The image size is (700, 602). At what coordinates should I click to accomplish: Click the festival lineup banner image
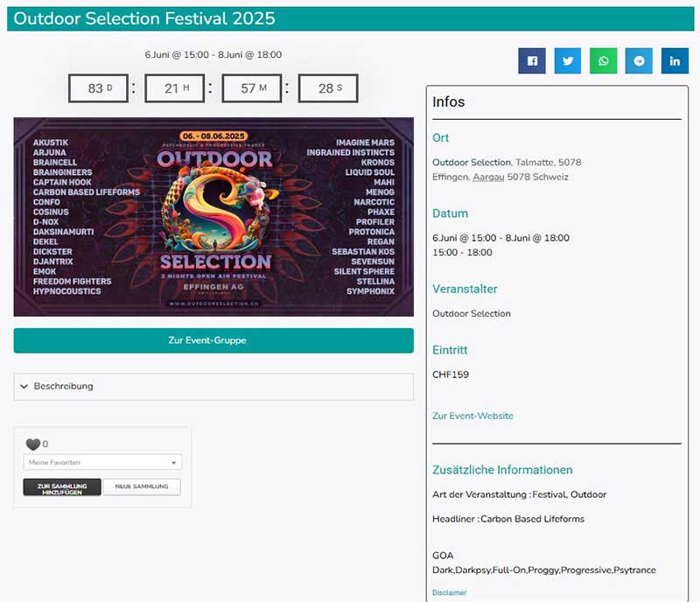[x=213, y=217]
